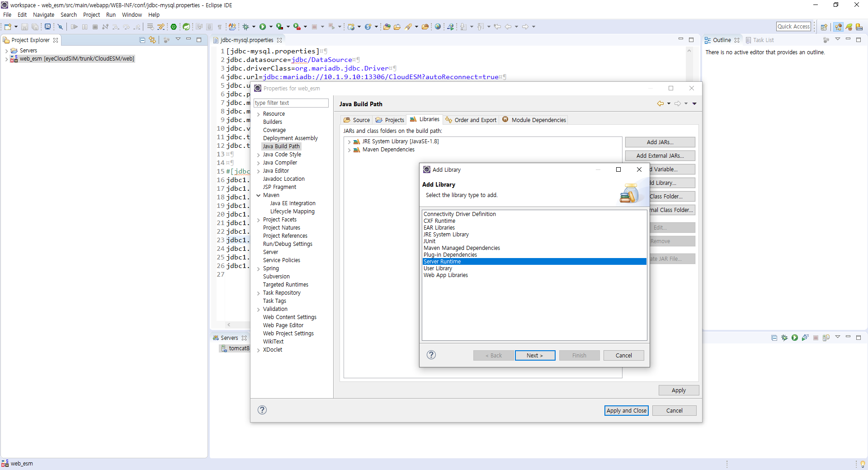Image resolution: width=868 pixels, height=470 pixels.
Task: Click the Run Last Tool green play toolbar icon
Action: click(x=297, y=27)
